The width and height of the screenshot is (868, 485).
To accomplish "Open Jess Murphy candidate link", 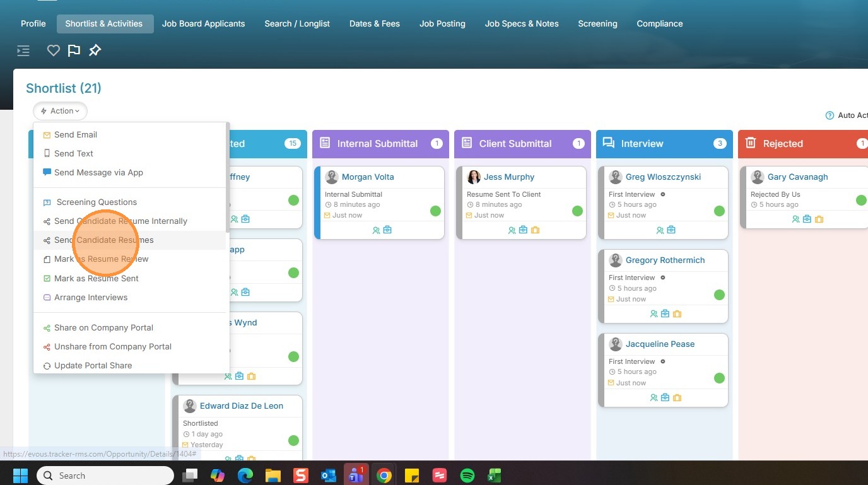I will [509, 177].
